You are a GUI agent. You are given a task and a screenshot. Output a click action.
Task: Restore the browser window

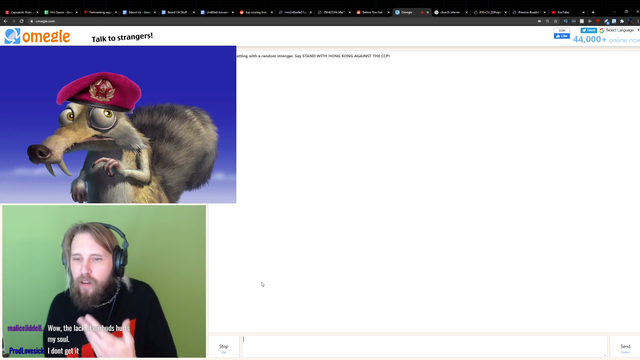click(626, 11)
